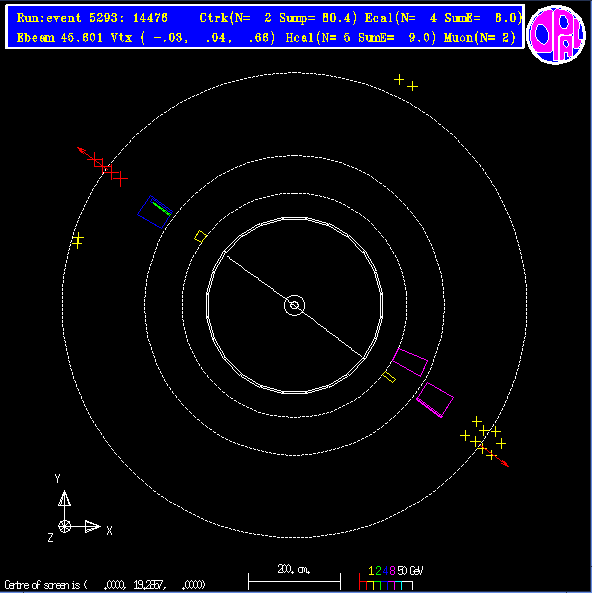Image resolution: width=592 pixels, height=593 pixels.
Task: Click the OPAL logo in the corner
Action: click(556, 34)
